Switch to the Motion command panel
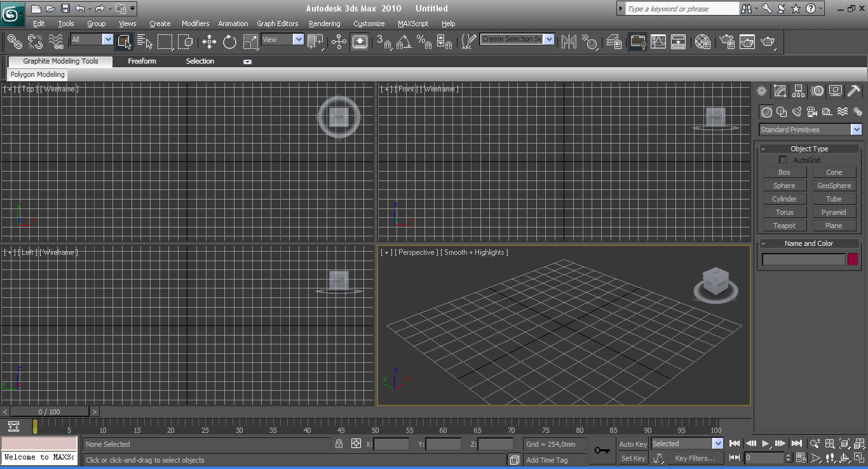 [818, 91]
